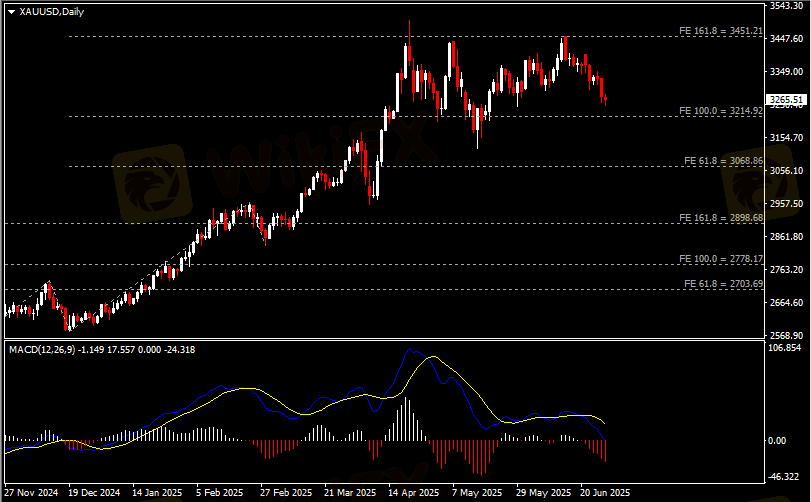Click the 21 Mar 2025 date label

coord(350,493)
